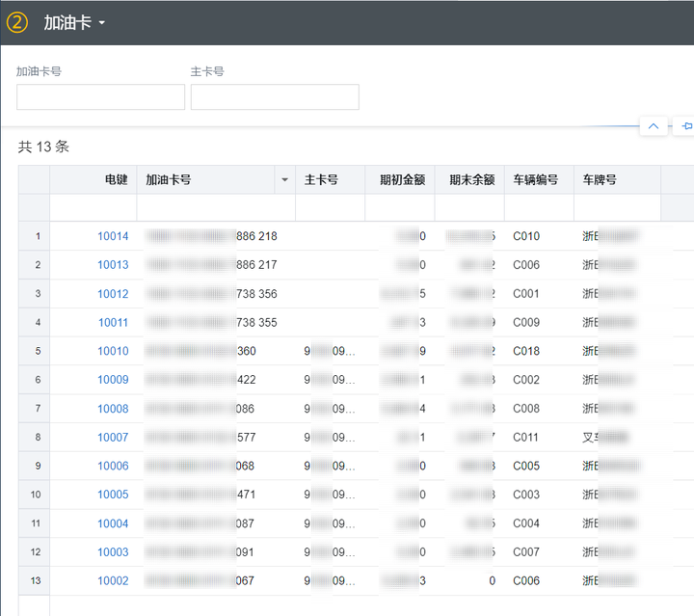Click the filter cell under 车辆编号 column
Screen dimensions: 694x616
[539, 207]
